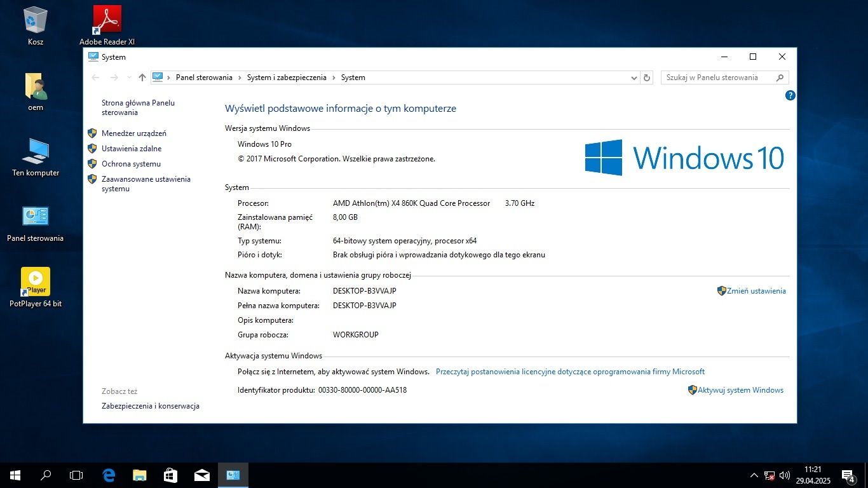Click AMD Athlon X4 860K processor text
Screen dimensions: 868x488
pos(411,203)
